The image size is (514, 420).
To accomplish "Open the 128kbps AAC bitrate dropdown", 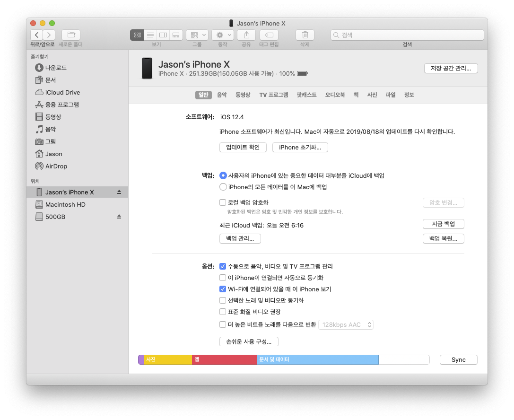I will click(x=346, y=324).
